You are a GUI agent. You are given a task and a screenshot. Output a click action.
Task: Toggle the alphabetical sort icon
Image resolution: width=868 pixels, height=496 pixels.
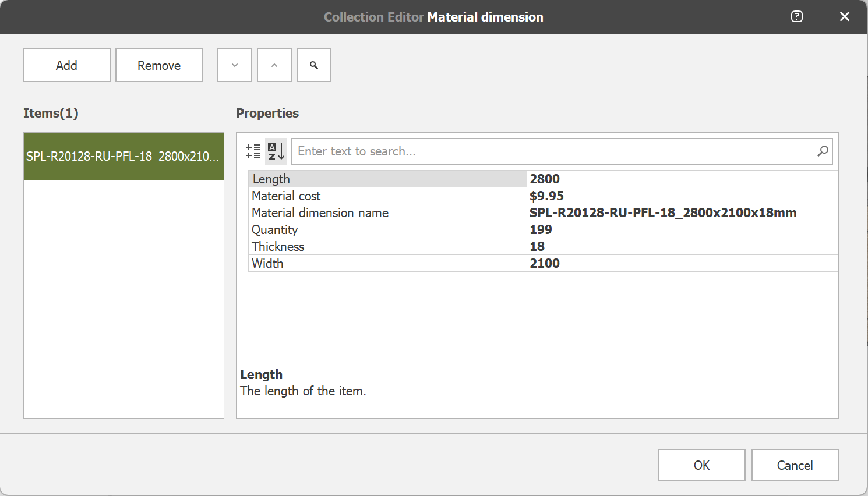click(x=276, y=151)
